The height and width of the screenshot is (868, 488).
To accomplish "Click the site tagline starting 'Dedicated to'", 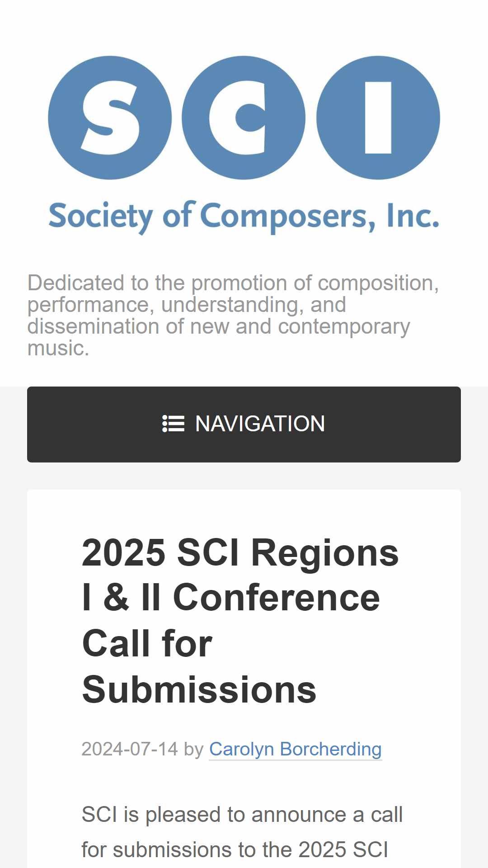I will 233,316.
